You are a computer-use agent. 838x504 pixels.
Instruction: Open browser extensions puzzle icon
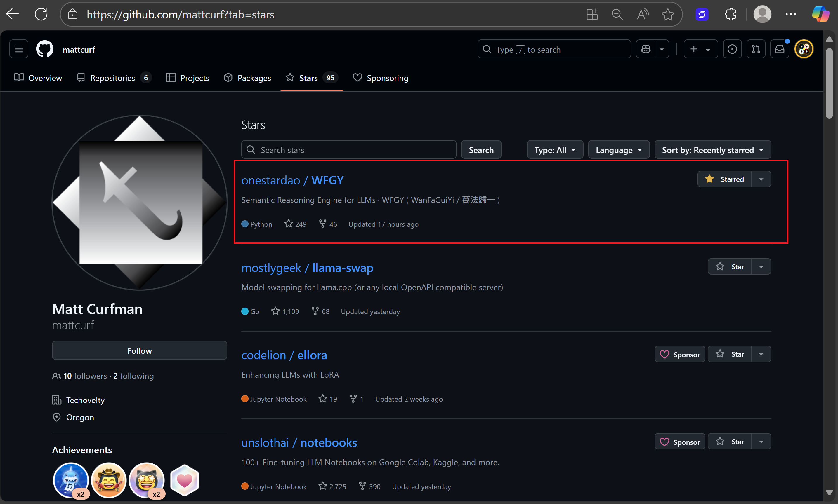[730, 14]
